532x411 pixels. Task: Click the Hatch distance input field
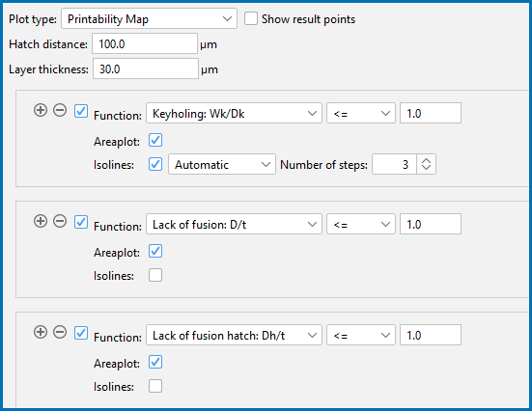pyautogui.click(x=145, y=43)
